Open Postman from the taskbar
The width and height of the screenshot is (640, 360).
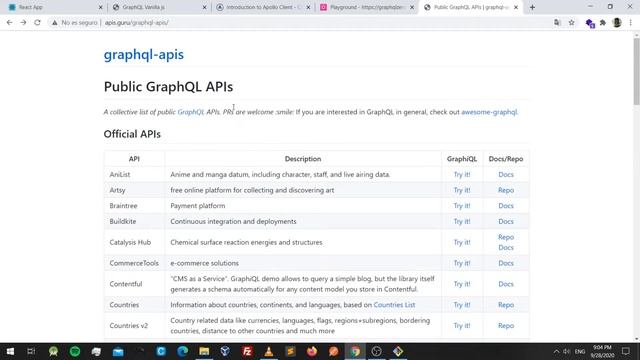[x=333, y=351]
